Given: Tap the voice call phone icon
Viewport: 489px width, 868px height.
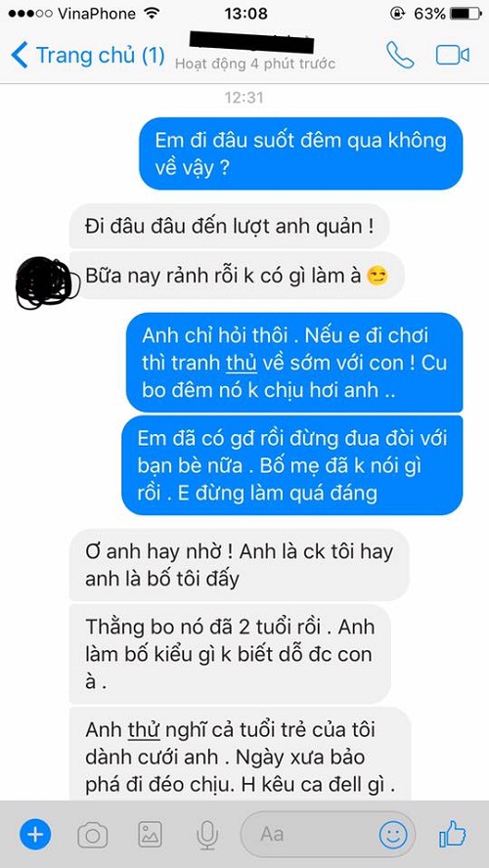Looking at the screenshot, I should (400, 56).
